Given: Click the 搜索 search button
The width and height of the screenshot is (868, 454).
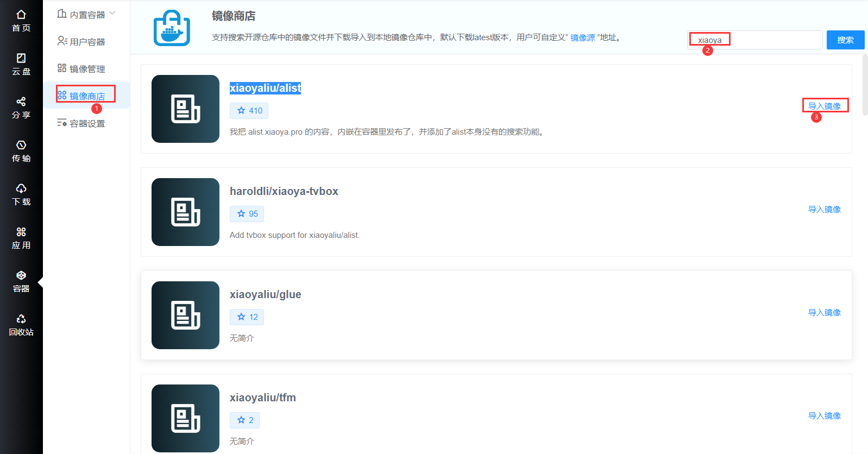Looking at the screenshot, I should click(x=845, y=40).
